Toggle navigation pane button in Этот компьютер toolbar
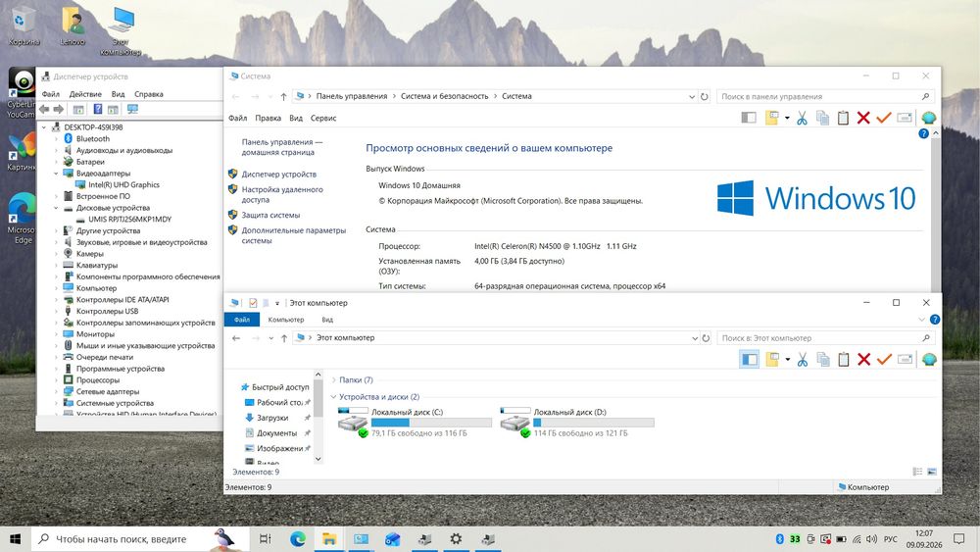The image size is (980, 552). tap(750, 360)
